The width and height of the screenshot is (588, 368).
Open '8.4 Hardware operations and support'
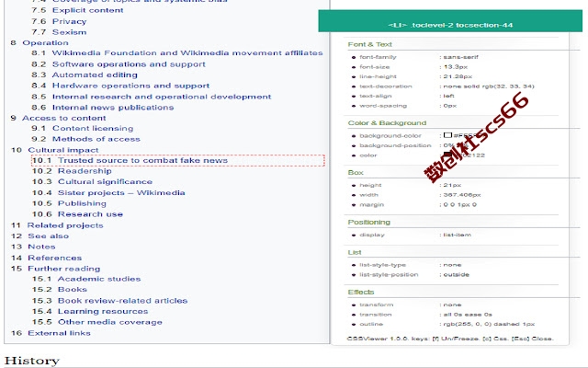point(120,86)
